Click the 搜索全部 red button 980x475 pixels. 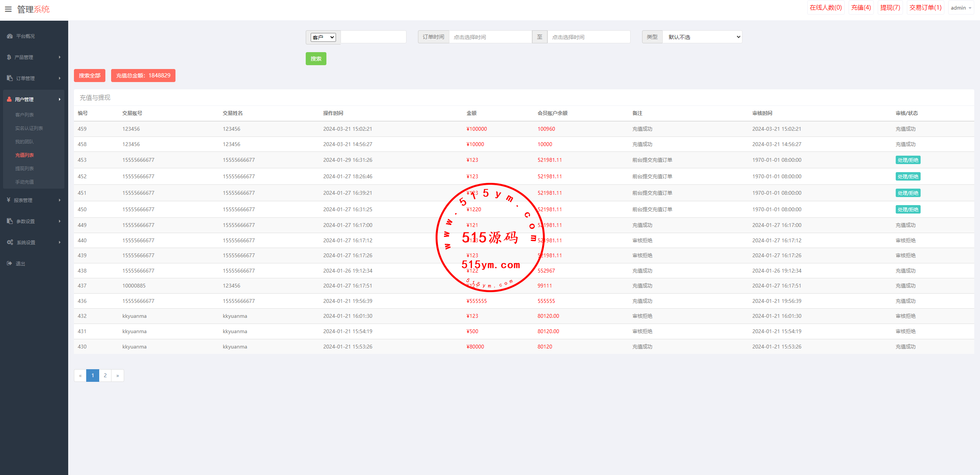89,76
